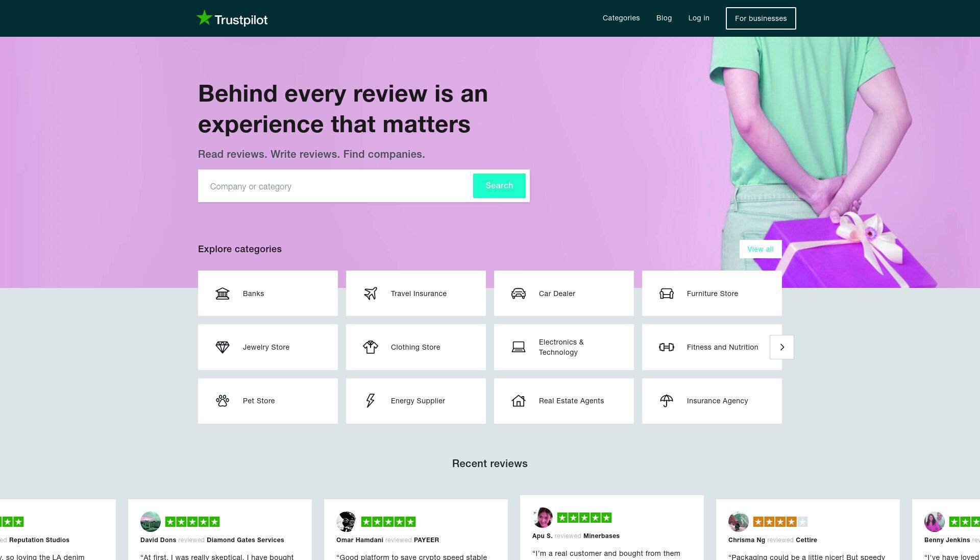This screenshot has height=560, width=980.
Task: Open Chrisma Ng's profile avatar
Action: pyautogui.click(x=739, y=522)
